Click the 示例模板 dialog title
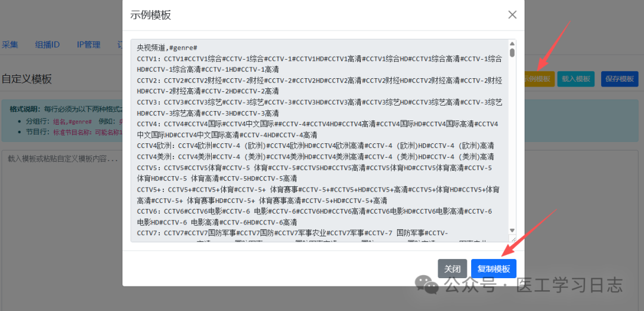 pos(151,15)
